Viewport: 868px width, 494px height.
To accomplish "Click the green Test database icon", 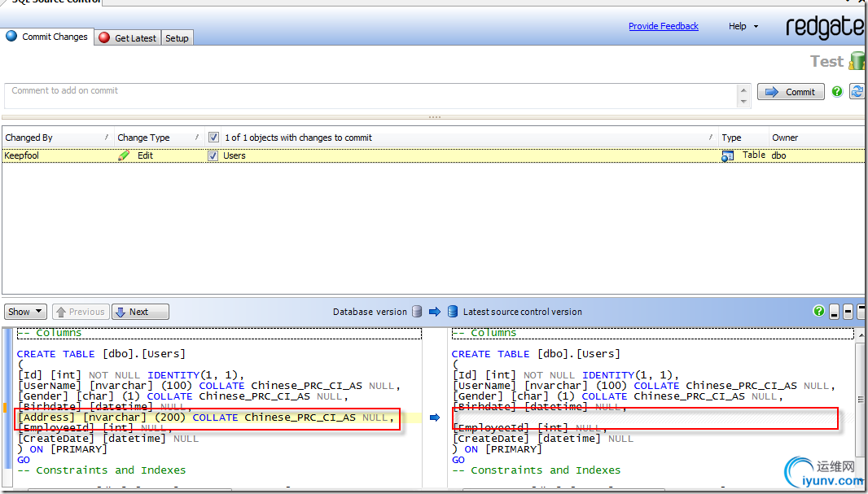I will point(857,61).
